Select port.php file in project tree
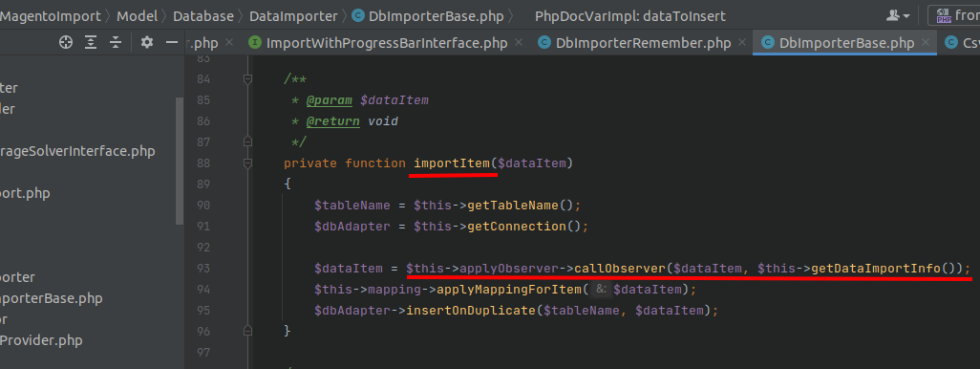The width and height of the screenshot is (980, 369). click(25, 193)
